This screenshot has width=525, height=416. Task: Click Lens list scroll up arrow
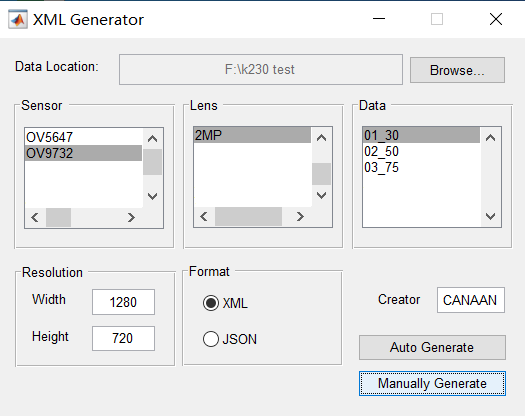(321, 137)
